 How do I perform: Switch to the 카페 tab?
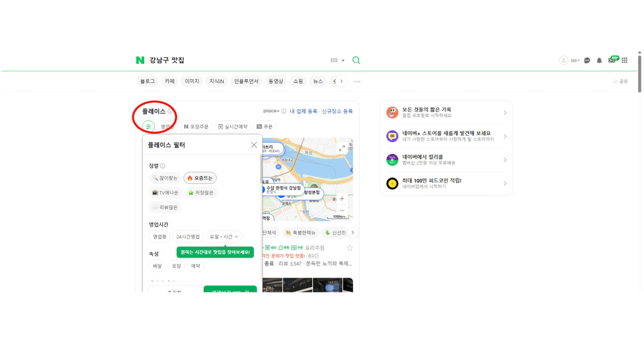tap(169, 81)
